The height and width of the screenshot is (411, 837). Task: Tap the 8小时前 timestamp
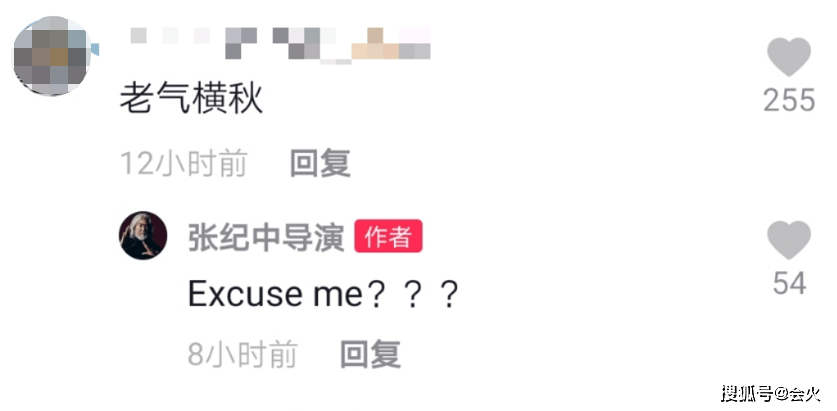pyautogui.click(x=243, y=354)
